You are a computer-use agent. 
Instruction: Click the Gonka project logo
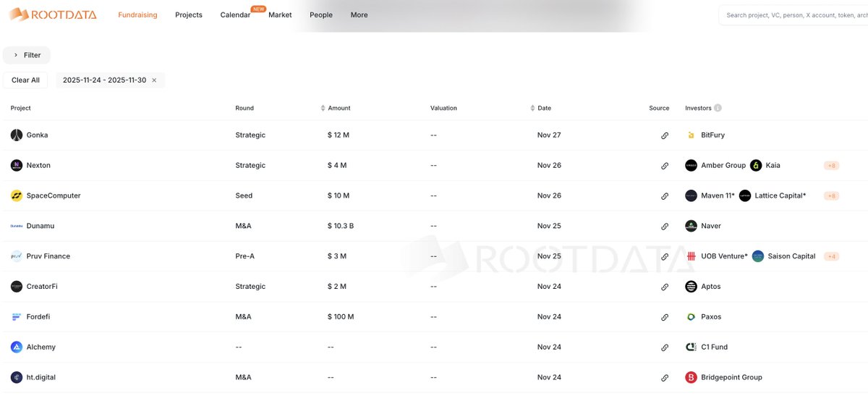(17, 135)
